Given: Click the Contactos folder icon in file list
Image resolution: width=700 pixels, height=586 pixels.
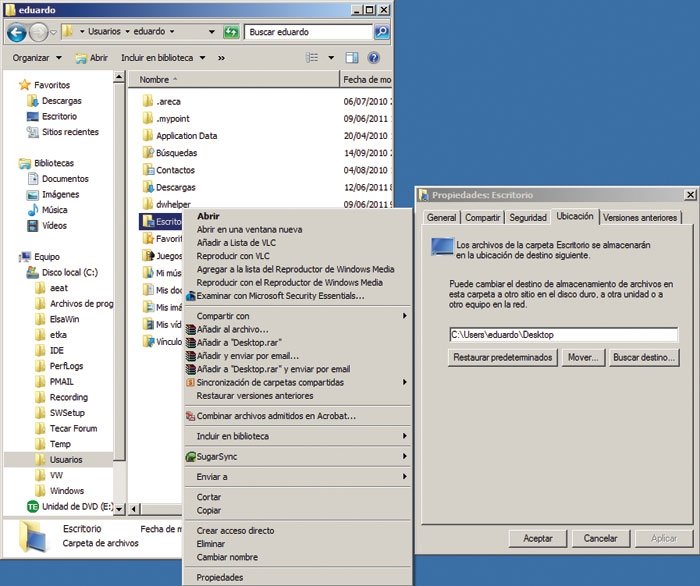Looking at the screenshot, I should (x=148, y=170).
